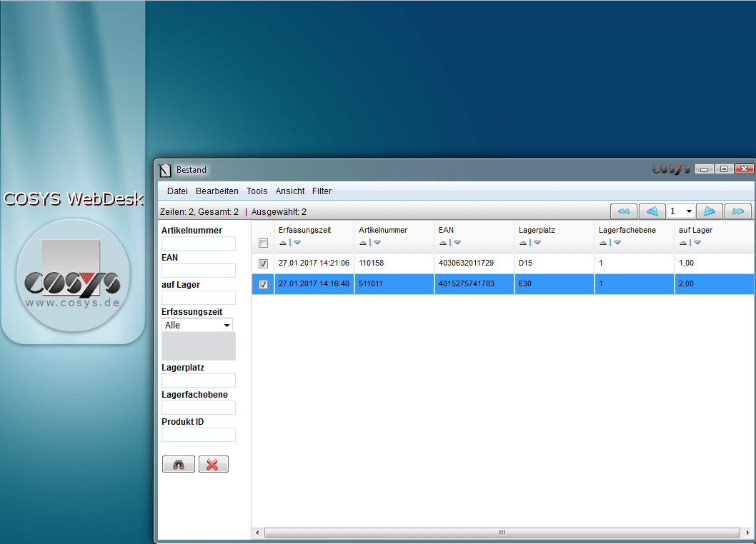This screenshot has width=756, height=544.
Task: Open the Filter menu
Action: pos(322,191)
